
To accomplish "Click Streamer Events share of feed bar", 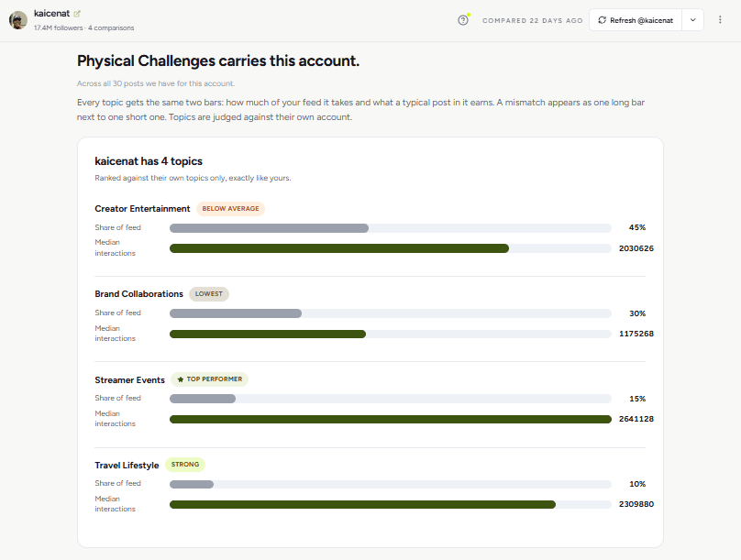I will click(391, 399).
